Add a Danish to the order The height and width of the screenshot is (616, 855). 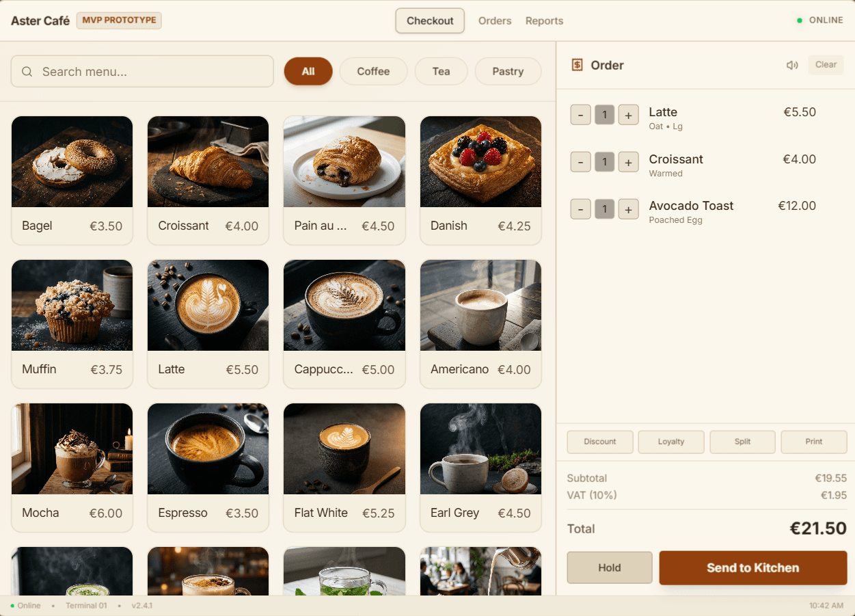(x=480, y=180)
